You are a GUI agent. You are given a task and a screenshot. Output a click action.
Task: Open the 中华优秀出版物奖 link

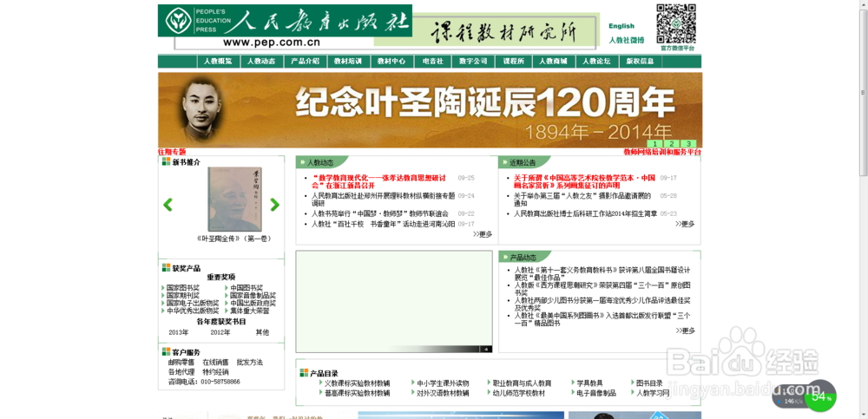pos(193,311)
